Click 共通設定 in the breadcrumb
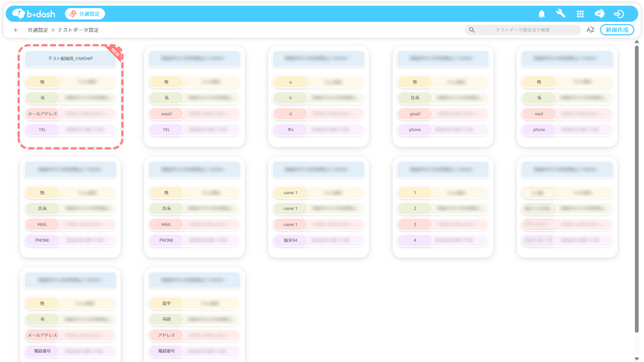 38,30
